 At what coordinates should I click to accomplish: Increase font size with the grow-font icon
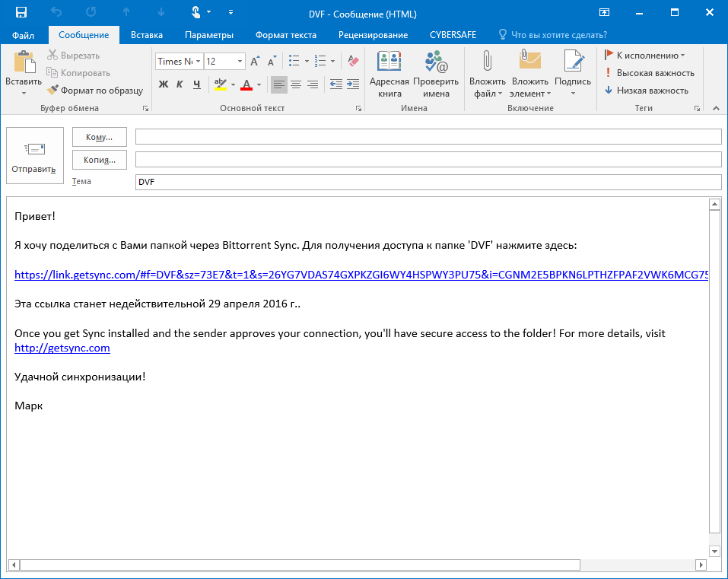[256, 61]
